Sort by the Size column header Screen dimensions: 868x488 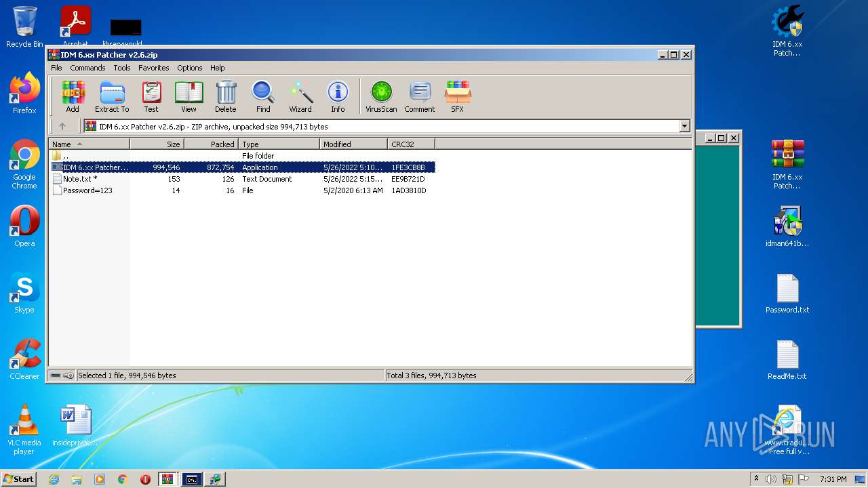(157, 144)
